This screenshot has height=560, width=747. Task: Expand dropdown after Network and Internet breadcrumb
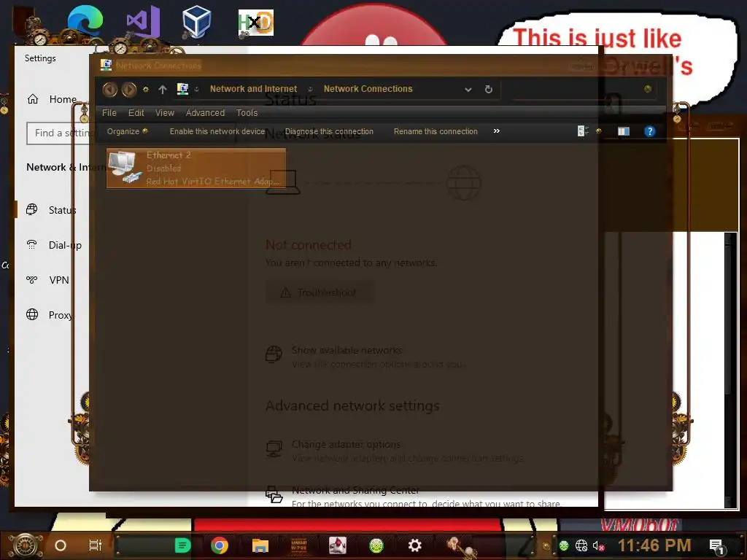[x=310, y=89]
